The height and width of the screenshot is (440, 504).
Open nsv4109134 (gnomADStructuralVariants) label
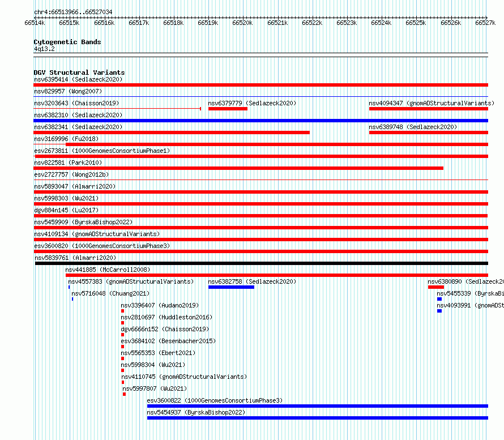coord(97,234)
